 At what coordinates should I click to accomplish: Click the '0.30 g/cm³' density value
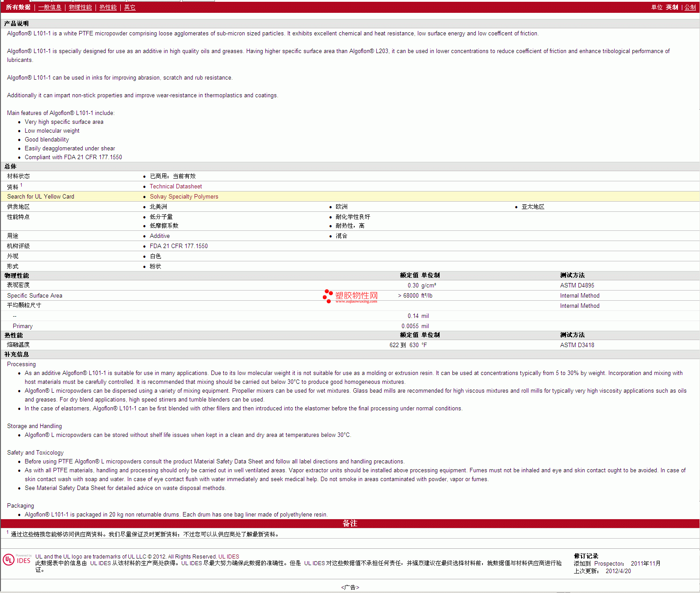point(422,285)
